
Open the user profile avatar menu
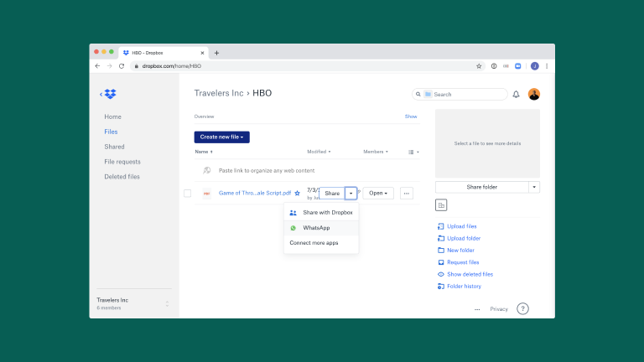click(x=534, y=94)
